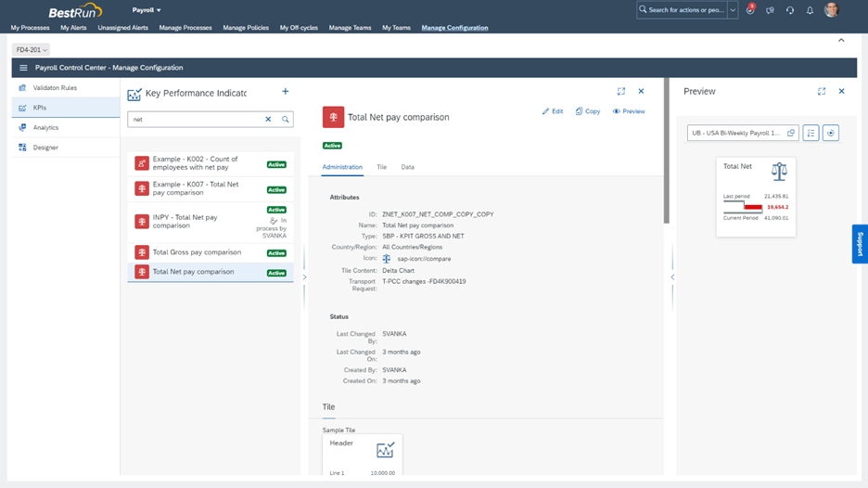This screenshot has width=868, height=488.
Task: Click the headset support icon
Action: [x=790, y=10]
